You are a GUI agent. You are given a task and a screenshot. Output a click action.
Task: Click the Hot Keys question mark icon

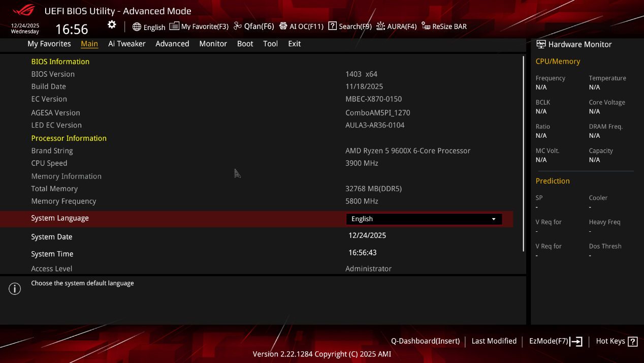point(633,342)
